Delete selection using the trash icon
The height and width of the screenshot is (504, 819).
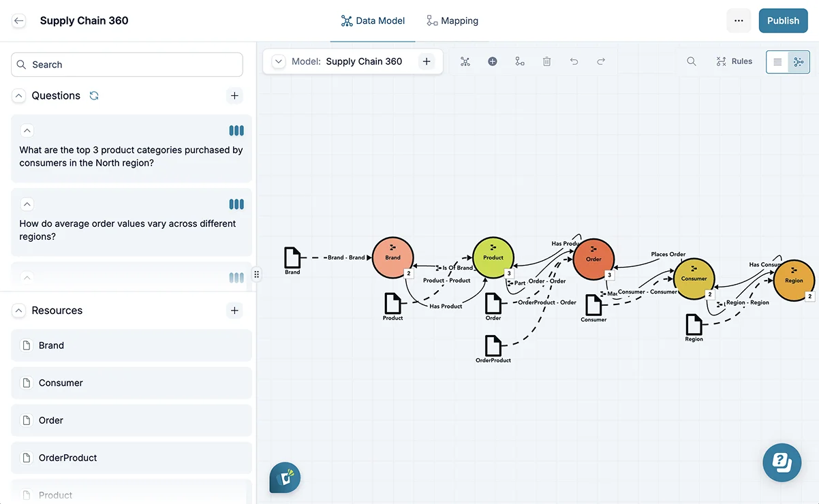(546, 61)
